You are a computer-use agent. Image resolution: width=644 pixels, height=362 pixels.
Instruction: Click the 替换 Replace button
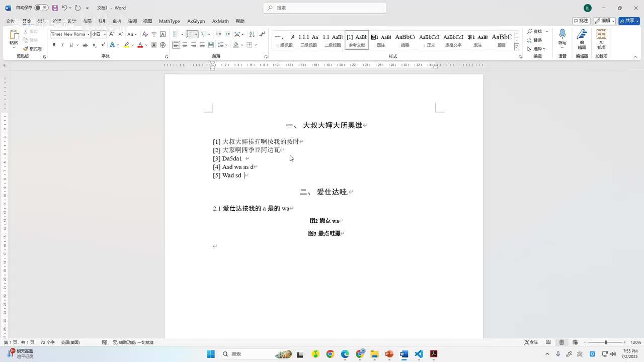pos(534,40)
